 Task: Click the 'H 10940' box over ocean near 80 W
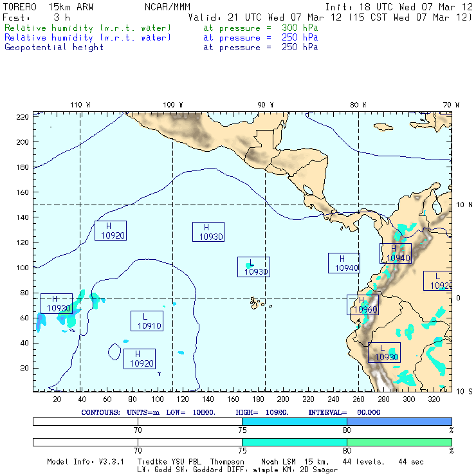[344, 263]
